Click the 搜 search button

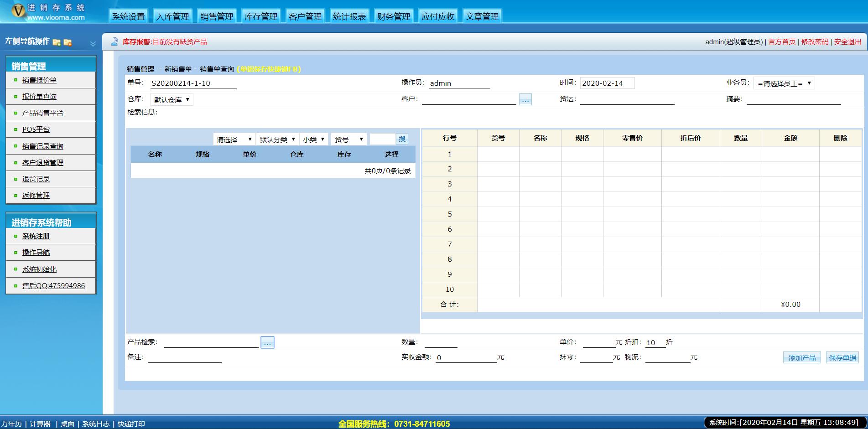coord(402,139)
